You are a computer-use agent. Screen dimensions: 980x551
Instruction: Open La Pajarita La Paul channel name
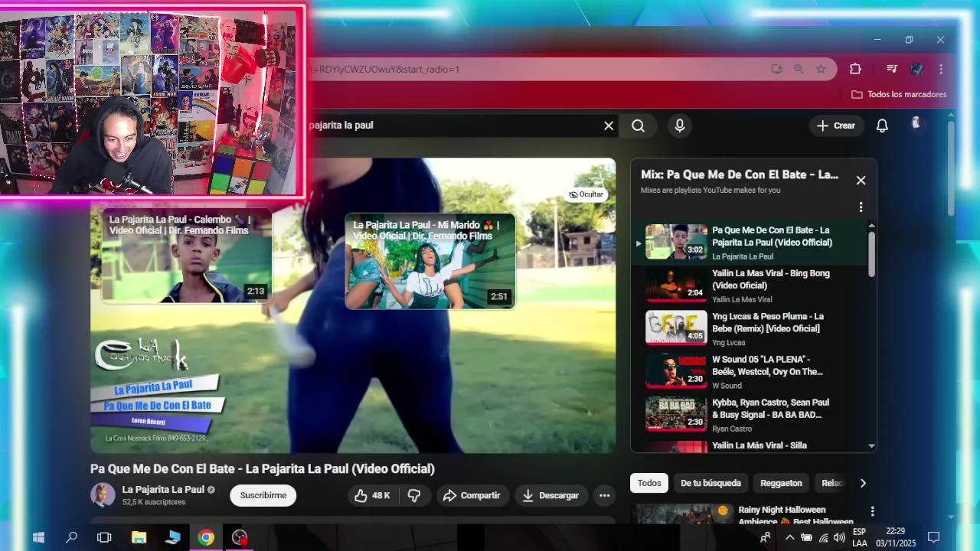[163, 490]
